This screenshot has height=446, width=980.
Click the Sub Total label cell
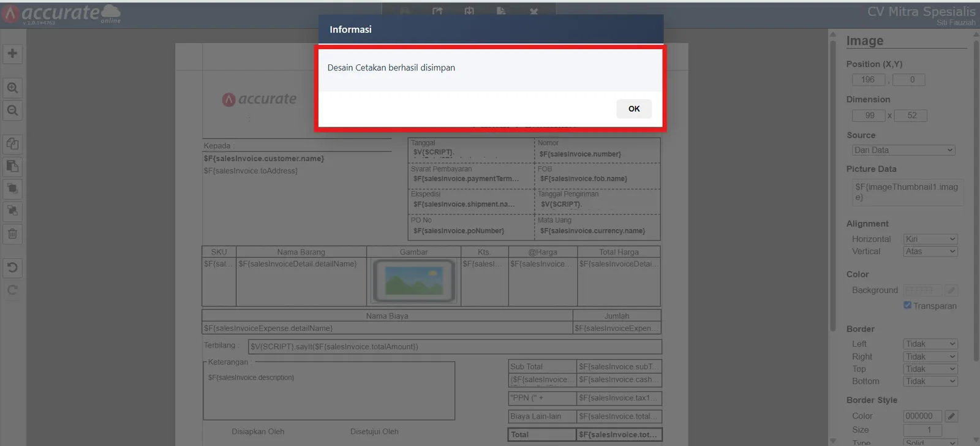(x=542, y=366)
